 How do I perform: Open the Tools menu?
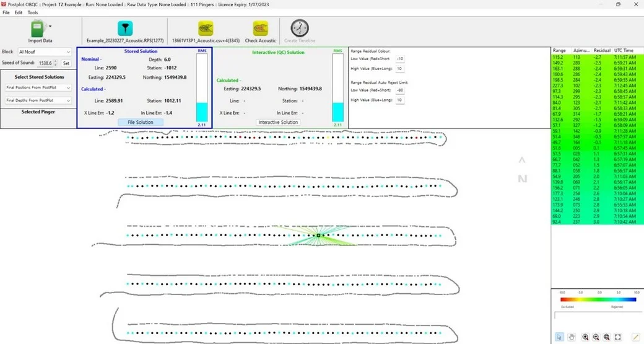tap(33, 12)
